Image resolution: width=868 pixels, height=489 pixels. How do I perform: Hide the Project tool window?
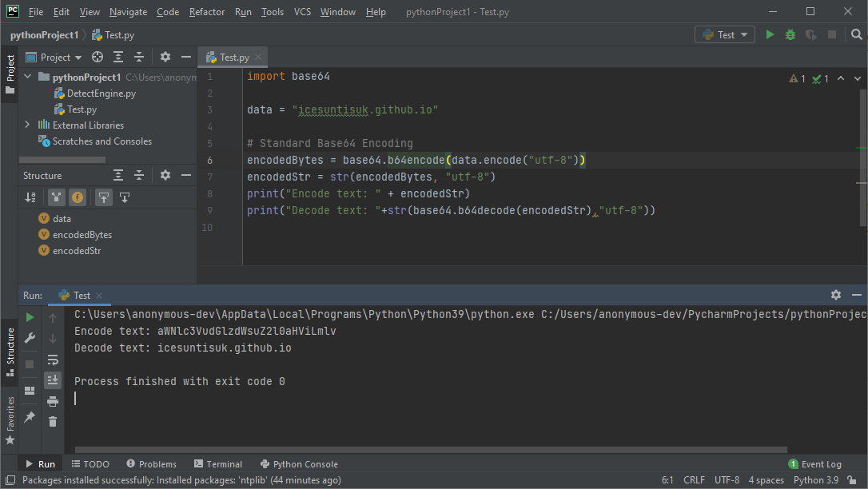pyautogui.click(x=186, y=57)
